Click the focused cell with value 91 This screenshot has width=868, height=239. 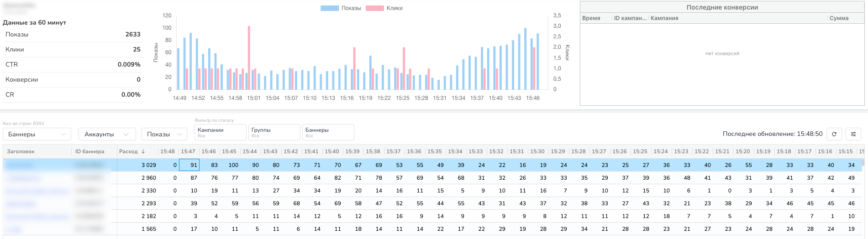(189, 165)
